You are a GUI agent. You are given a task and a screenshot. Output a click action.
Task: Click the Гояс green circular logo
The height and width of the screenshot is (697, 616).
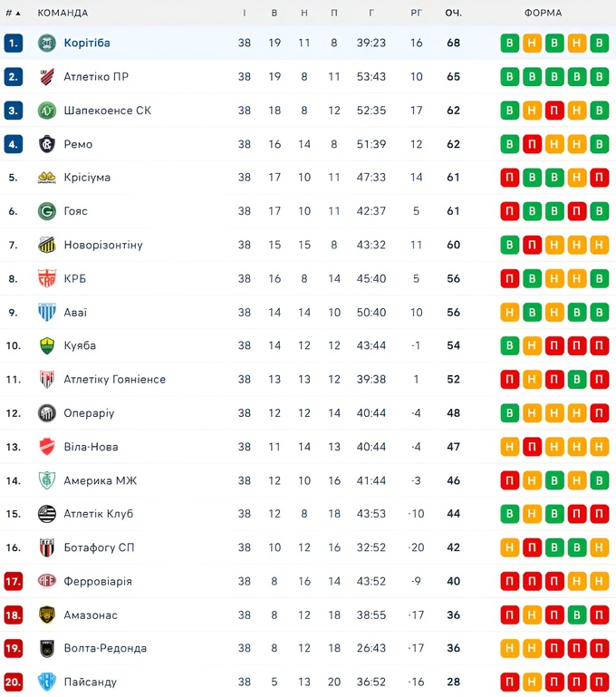coord(47,211)
